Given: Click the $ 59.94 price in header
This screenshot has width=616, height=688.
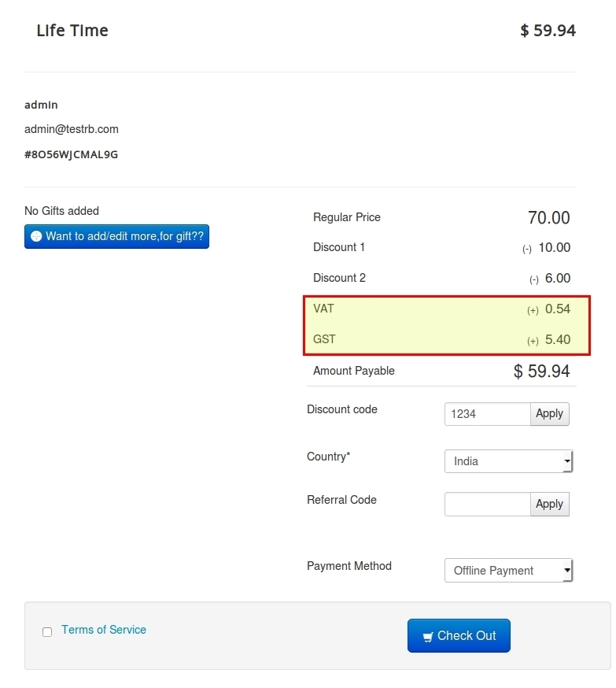Looking at the screenshot, I should [548, 30].
